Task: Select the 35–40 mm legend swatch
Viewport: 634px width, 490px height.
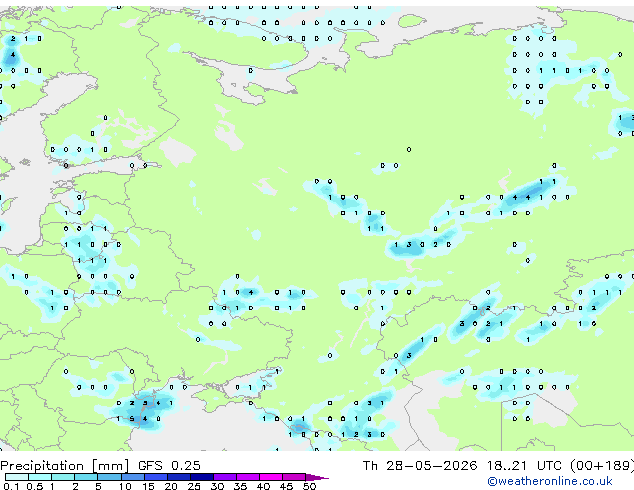Action: (248, 477)
